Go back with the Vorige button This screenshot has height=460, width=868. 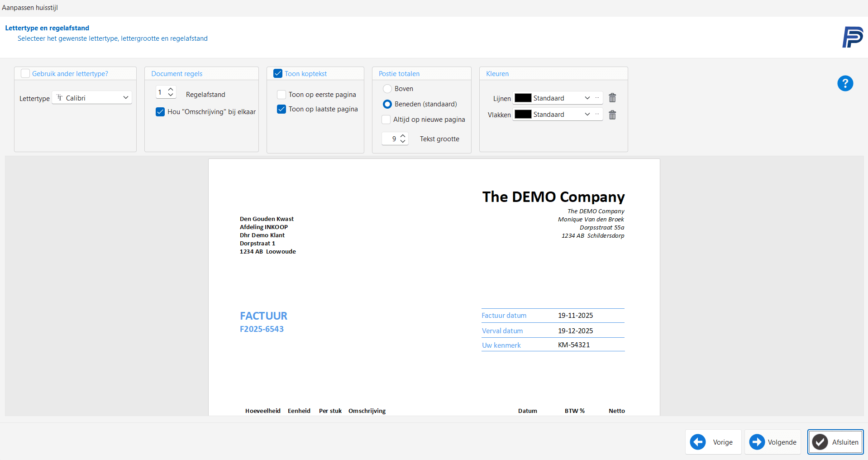[713, 442]
